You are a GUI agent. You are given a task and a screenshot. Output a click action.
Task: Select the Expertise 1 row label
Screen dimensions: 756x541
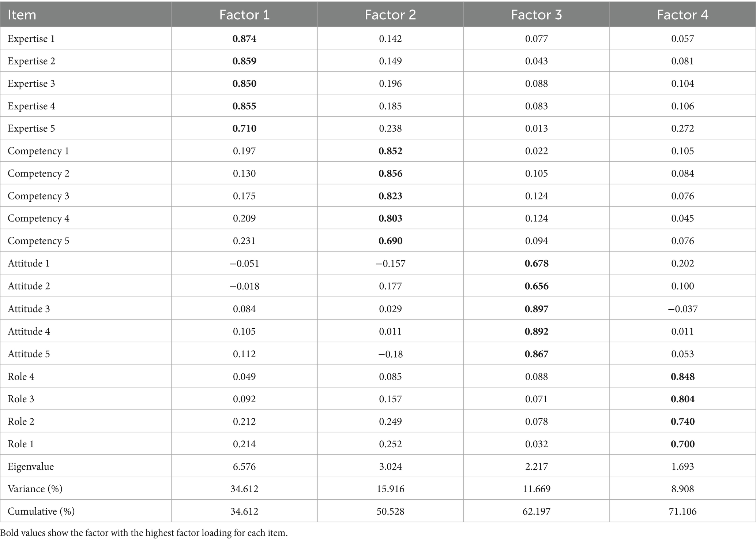(x=31, y=39)
